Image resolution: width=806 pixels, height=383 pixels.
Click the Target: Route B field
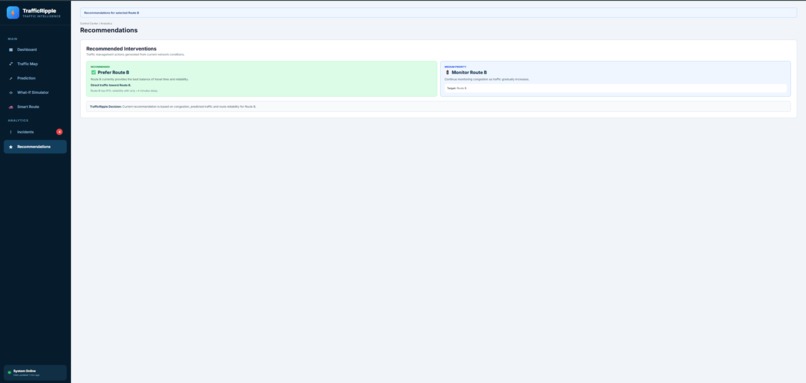click(615, 88)
